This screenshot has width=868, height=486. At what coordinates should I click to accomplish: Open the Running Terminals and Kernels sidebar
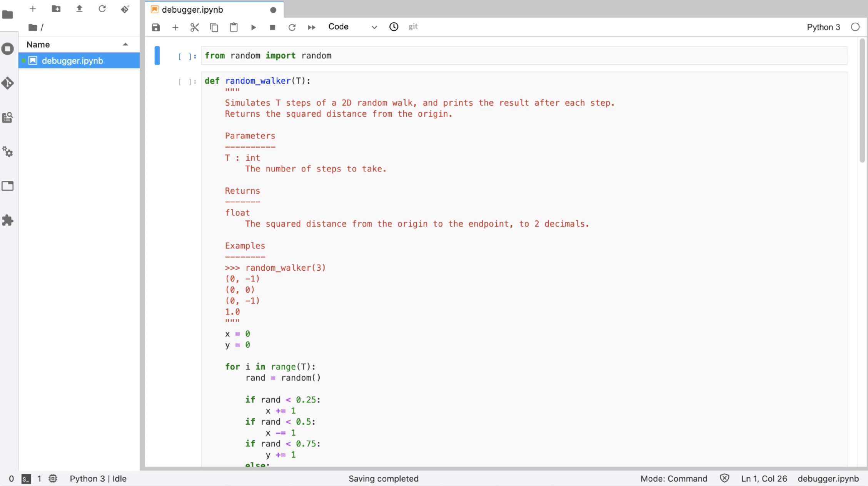(8, 49)
